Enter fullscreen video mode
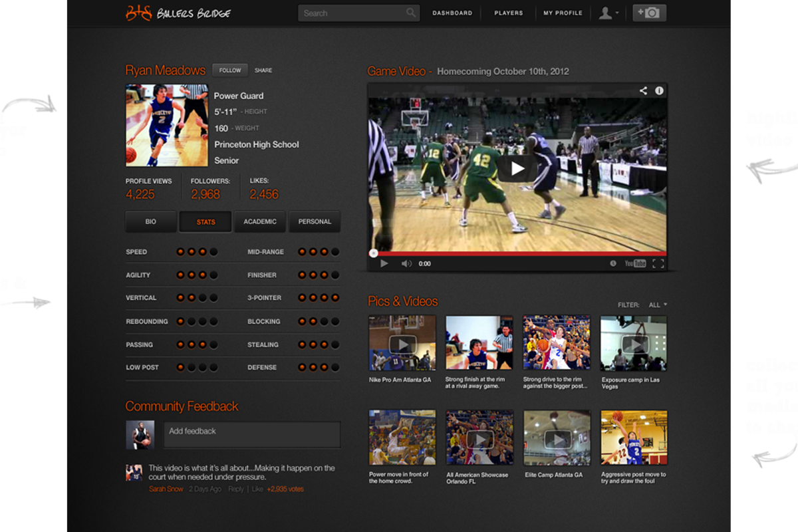The image size is (798, 532). pos(658,263)
